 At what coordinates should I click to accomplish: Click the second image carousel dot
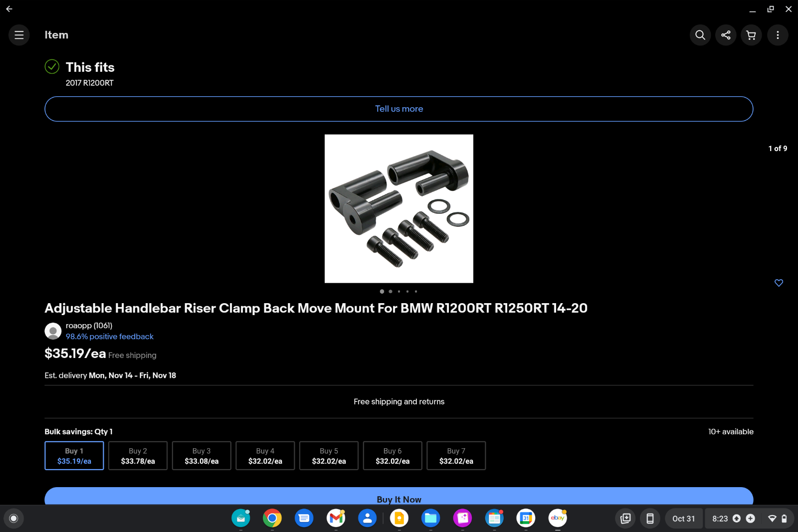tap(391, 291)
